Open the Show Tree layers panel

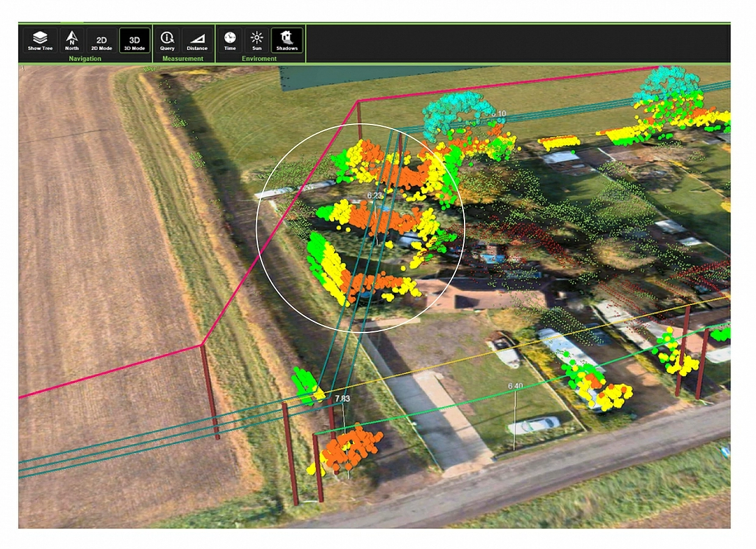point(40,40)
